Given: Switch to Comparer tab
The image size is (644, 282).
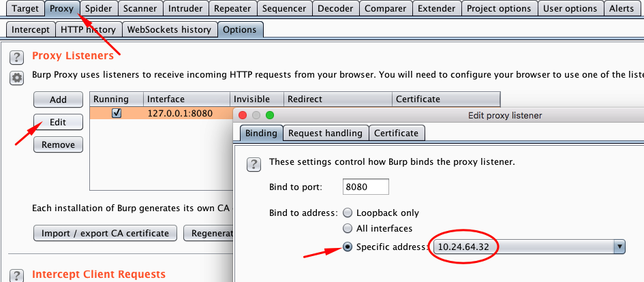Looking at the screenshot, I should (x=386, y=8).
